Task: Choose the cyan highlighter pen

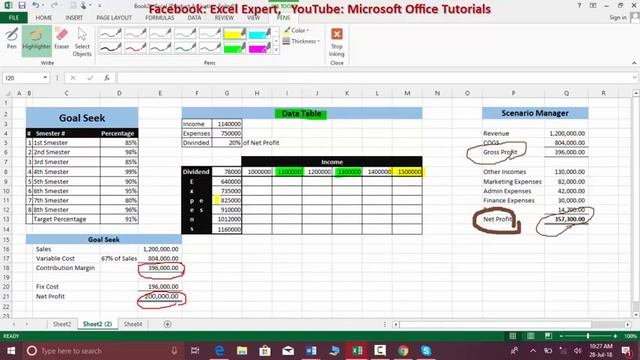Action: (x=260, y=33)
